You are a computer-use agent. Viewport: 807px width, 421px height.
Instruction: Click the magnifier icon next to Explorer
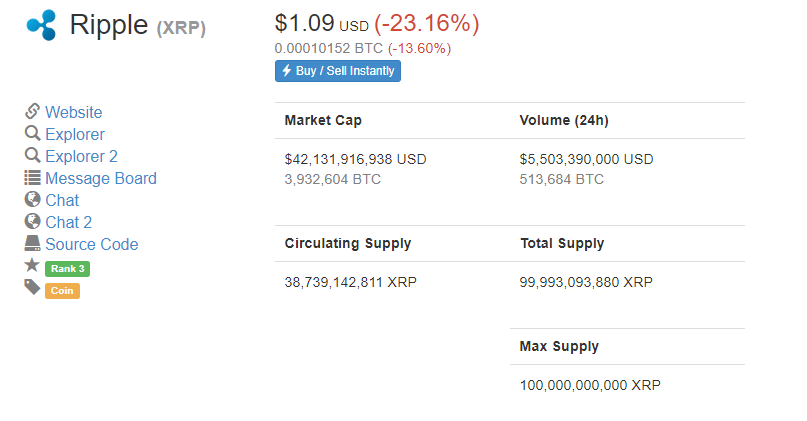coord(32,133)
